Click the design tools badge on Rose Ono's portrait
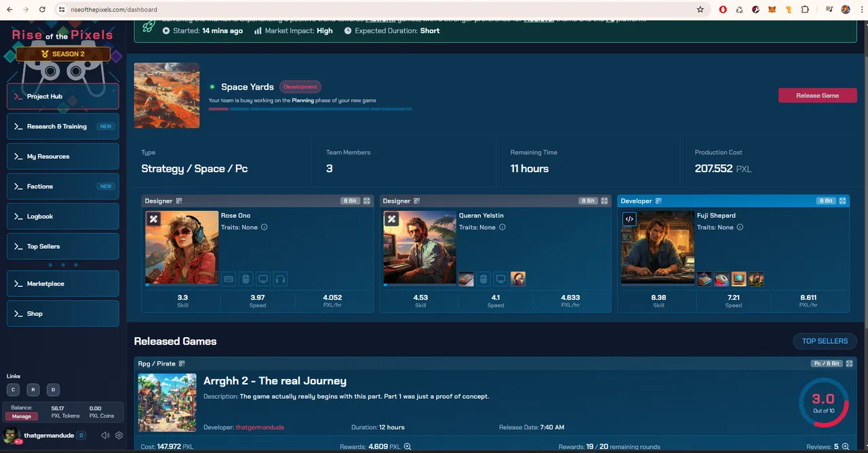The image size is (868, 453). pyautogui.click(x=154, y=219)
